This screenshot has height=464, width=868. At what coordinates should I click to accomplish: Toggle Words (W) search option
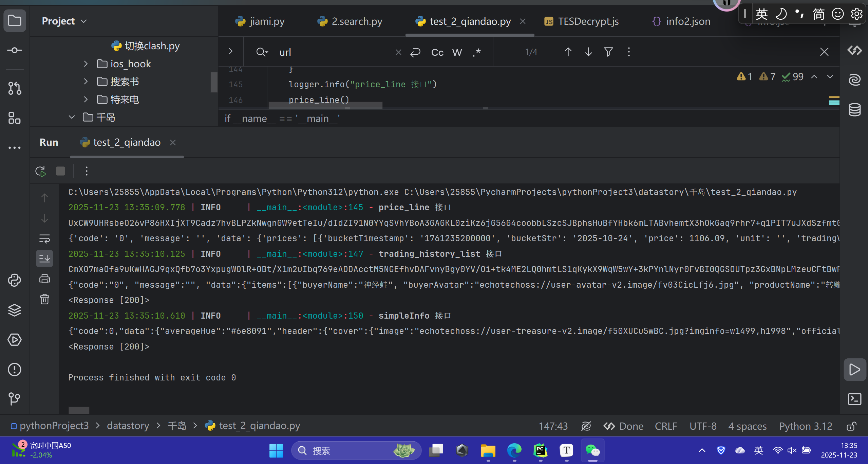pyautogui.click(x=457, y=52)
